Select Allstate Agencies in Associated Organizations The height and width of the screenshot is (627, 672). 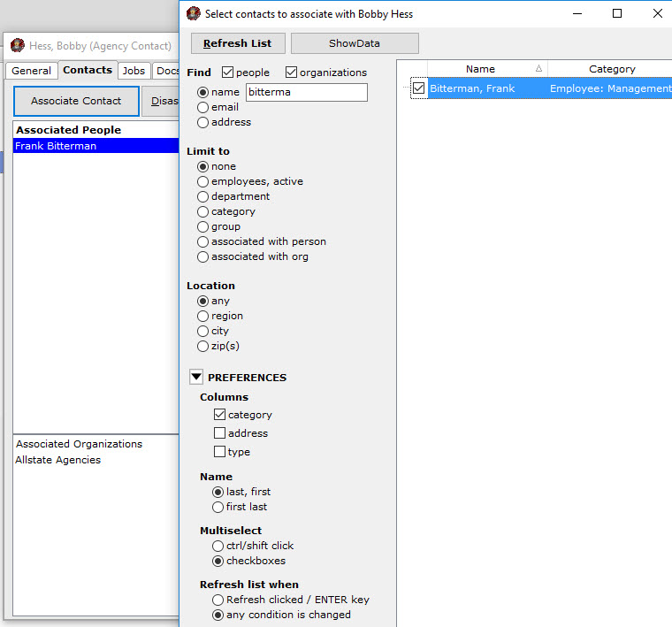coord(57,460)
